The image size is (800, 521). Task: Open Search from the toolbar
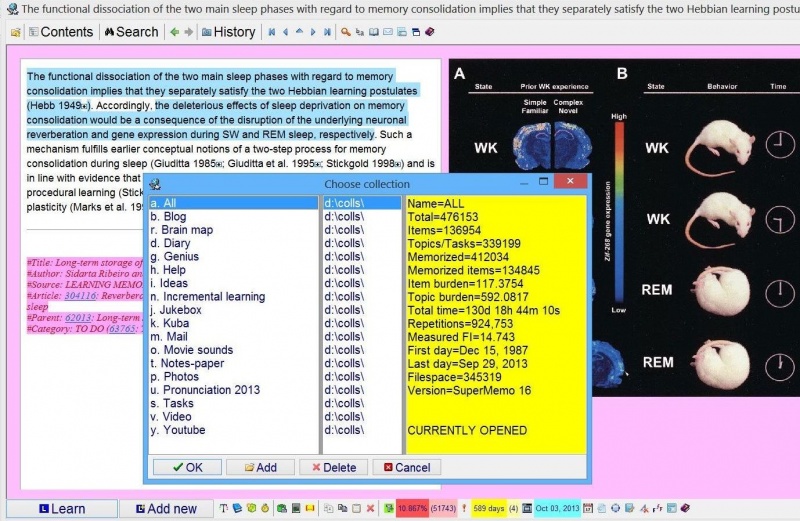[x=131, y=32]
